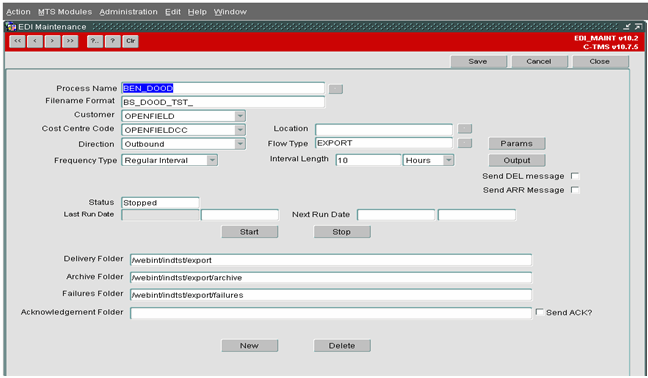Open the Flow Type lookup button

[x=465, y=143]
